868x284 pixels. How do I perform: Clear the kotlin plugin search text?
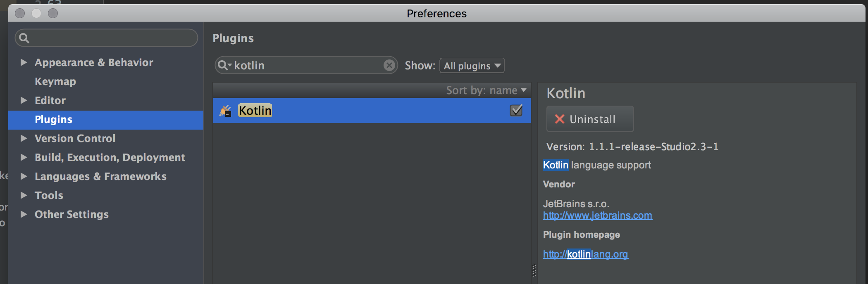click(389, 65)
